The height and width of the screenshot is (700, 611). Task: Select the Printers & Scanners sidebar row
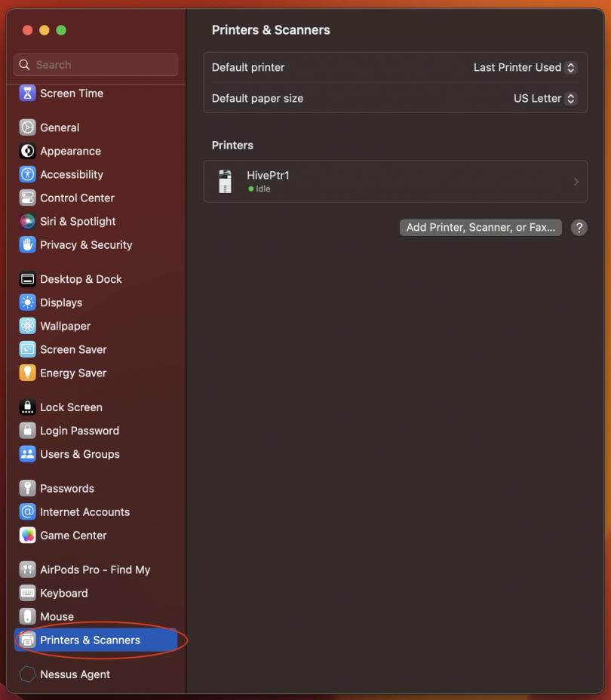point(96,640)
